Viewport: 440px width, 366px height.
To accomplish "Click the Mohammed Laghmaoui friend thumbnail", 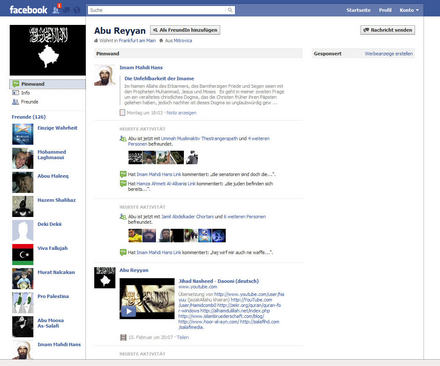I will (23, 158).
